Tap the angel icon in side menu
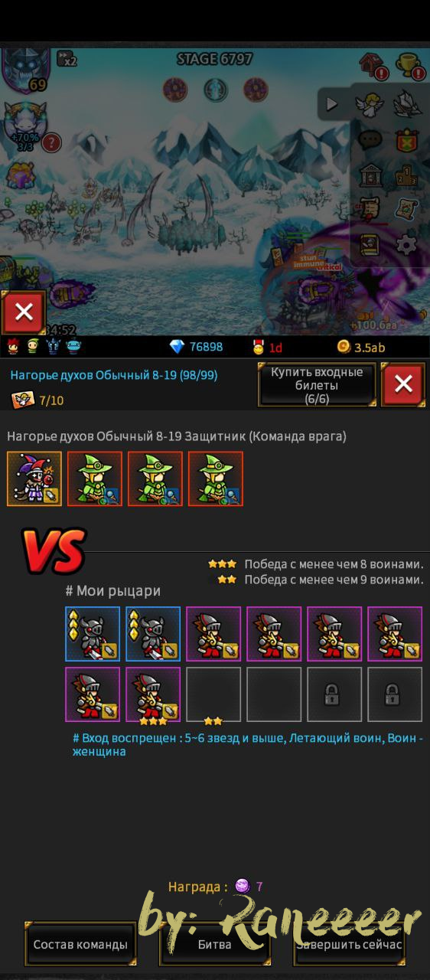Image resolution: width=430 pixels, height=980 pixels. point(370,105)
